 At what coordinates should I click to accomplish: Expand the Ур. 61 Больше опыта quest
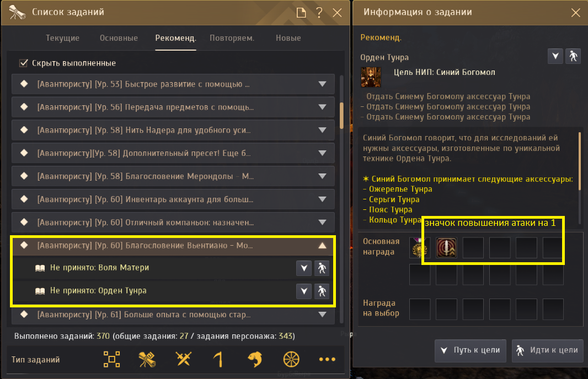pos(322,315)
